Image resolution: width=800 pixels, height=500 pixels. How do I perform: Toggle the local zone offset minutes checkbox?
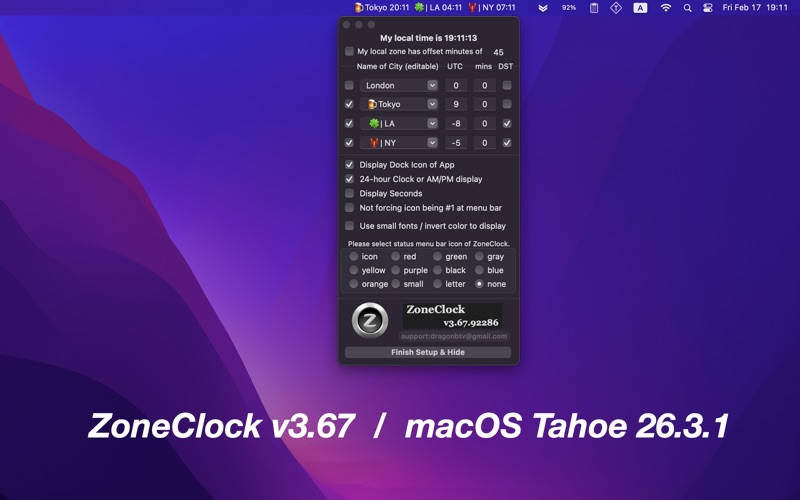click(349, 51)
